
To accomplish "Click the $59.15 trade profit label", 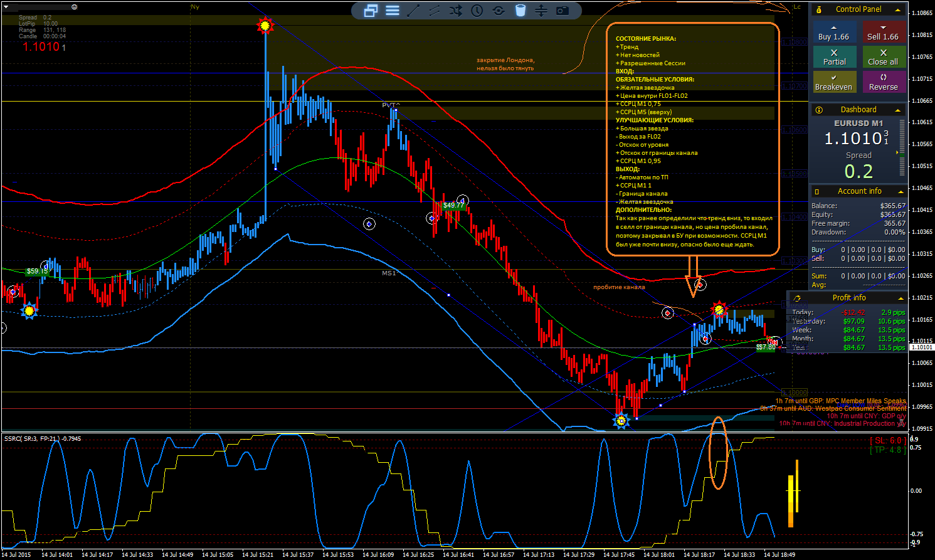I will click(x=37, y=271).
